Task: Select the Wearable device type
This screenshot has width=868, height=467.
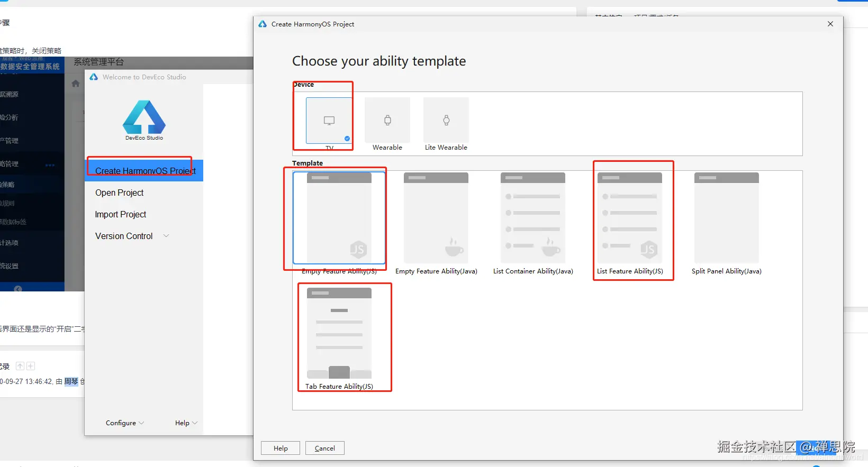Action: 387,121
